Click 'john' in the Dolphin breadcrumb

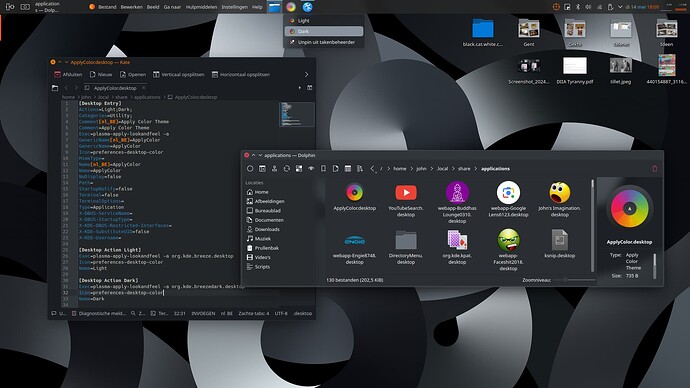pos(421,168)
